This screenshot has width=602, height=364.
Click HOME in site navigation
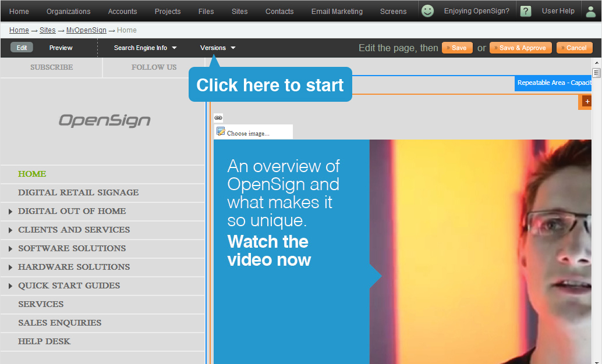(x=32, y=174)
